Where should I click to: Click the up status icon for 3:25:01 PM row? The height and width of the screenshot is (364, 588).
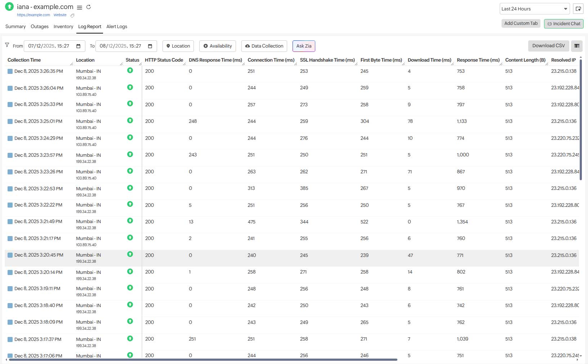click(130, 120)
